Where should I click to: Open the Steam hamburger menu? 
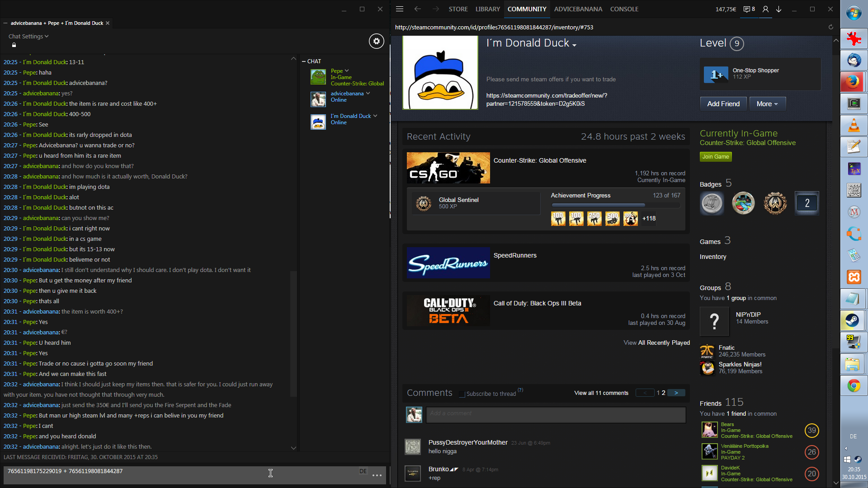point(400,9)
